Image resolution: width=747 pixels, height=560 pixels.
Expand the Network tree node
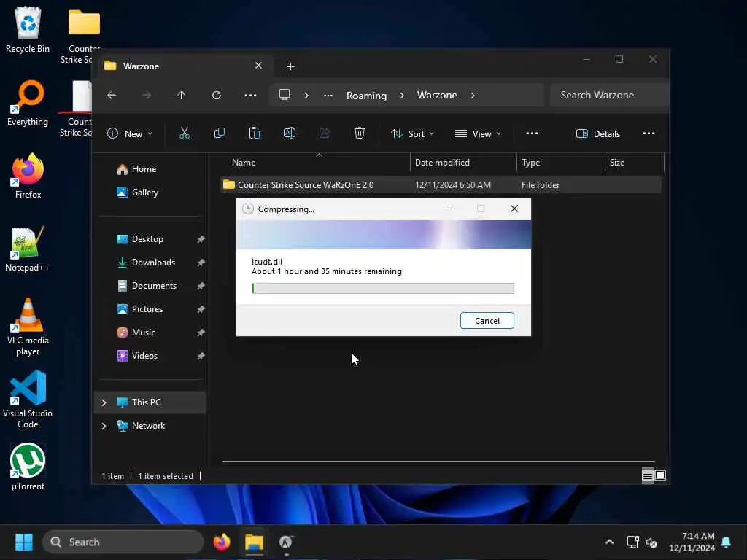coord(104,426)
